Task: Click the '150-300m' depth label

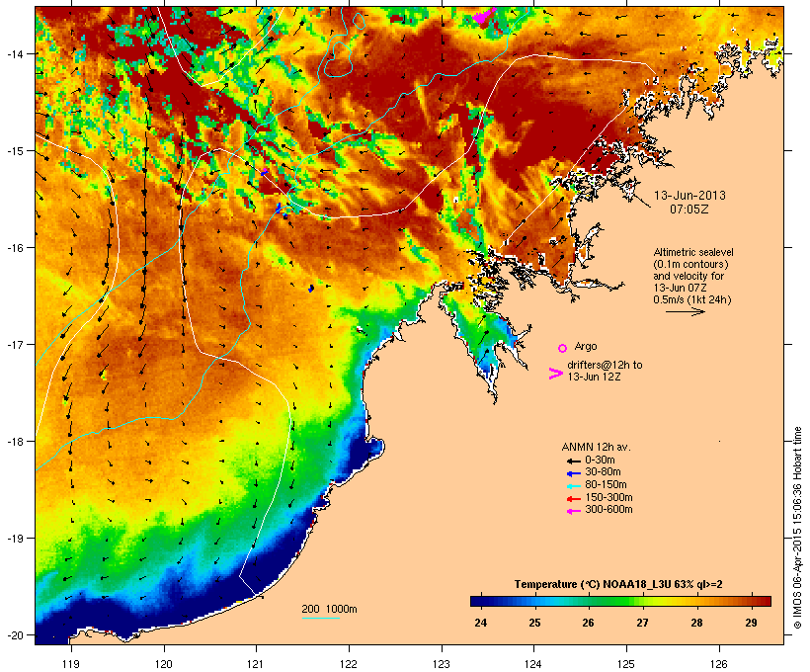Action: tap(609, 498)
